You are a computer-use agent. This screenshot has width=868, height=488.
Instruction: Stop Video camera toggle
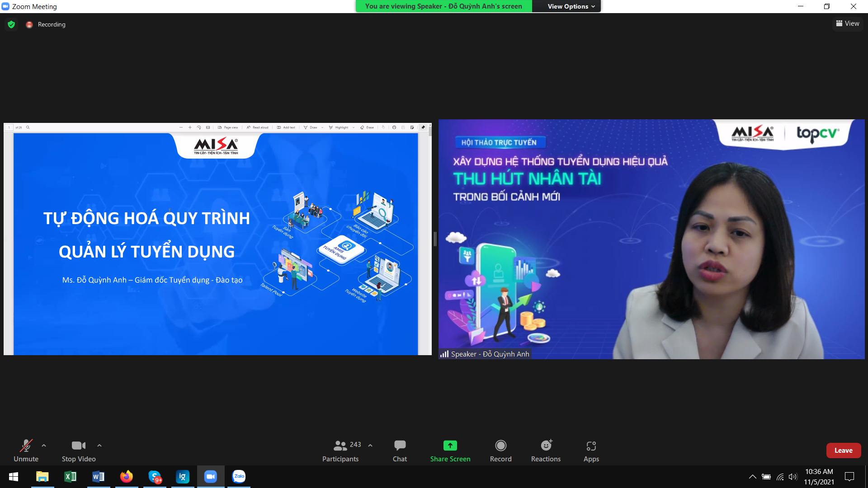click(79, 450)
